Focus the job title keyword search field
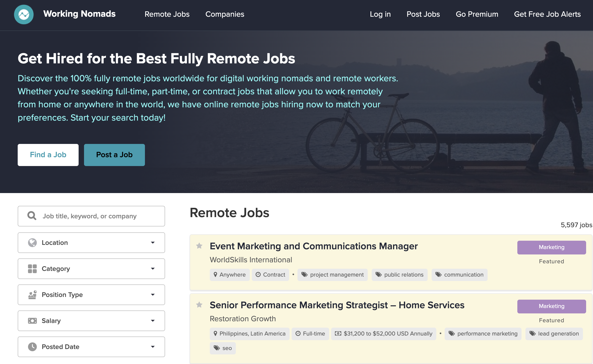Image resolution: width=593 pixels, height=364 pixels. tap(98, 216)
